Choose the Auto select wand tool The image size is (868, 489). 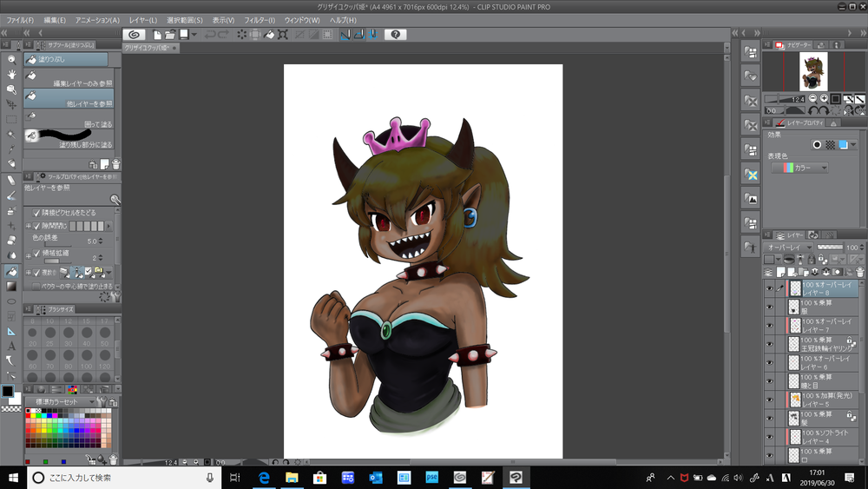11,134
